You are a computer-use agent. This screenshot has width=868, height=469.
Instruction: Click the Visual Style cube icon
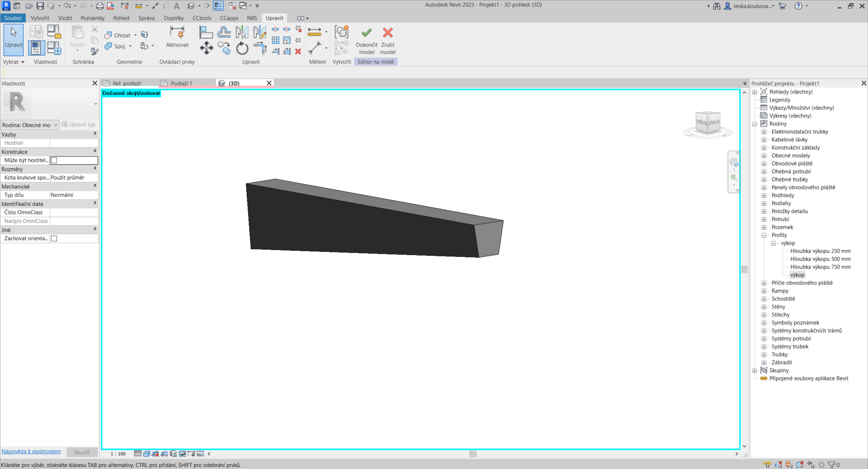[x=146, y=454]
